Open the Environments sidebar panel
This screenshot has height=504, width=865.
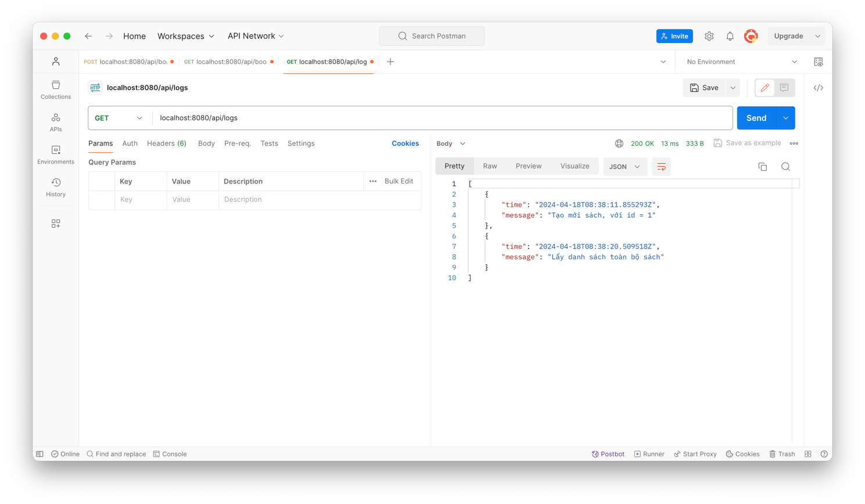click(56, 155)
